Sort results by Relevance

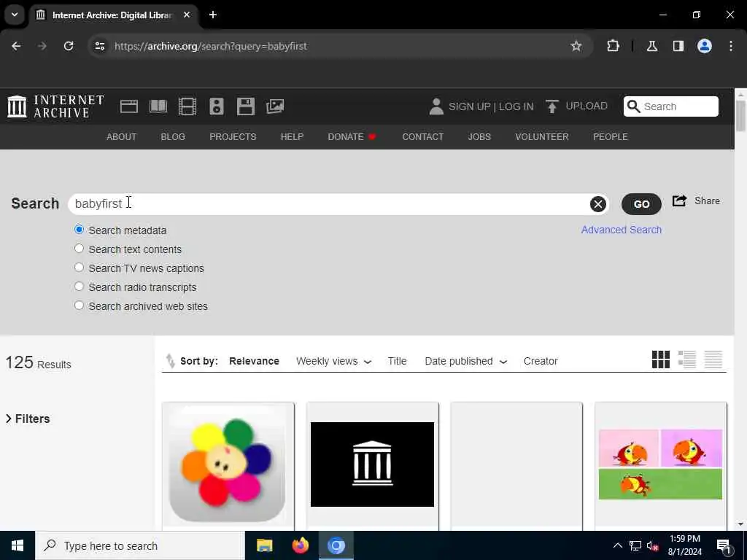click(x=254, y=361)
